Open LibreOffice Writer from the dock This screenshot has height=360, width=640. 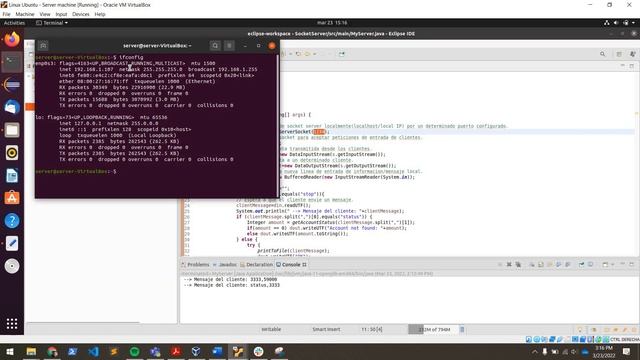click(12, 176)
